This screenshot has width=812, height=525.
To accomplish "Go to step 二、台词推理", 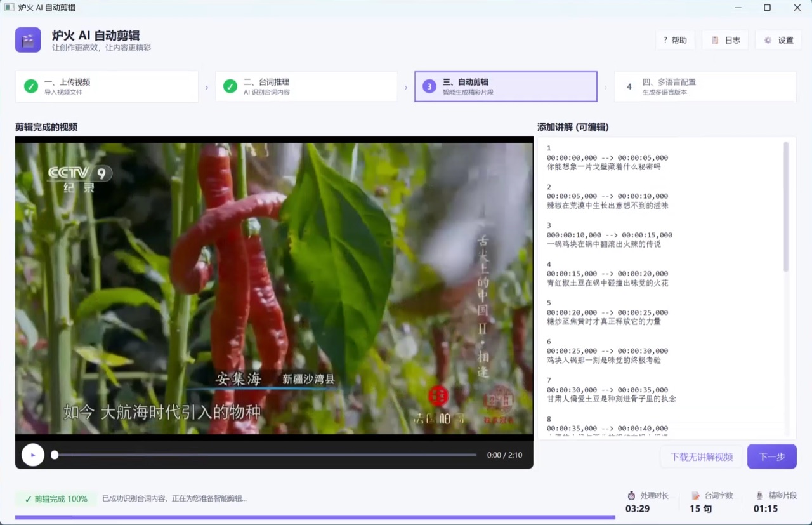I will coord(306,86).
